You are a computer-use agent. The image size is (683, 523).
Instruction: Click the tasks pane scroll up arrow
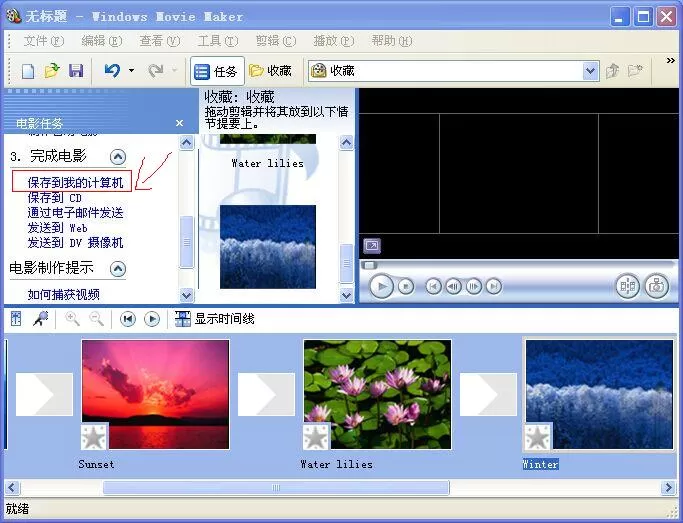pyautogui.click(x=186, y=143)
